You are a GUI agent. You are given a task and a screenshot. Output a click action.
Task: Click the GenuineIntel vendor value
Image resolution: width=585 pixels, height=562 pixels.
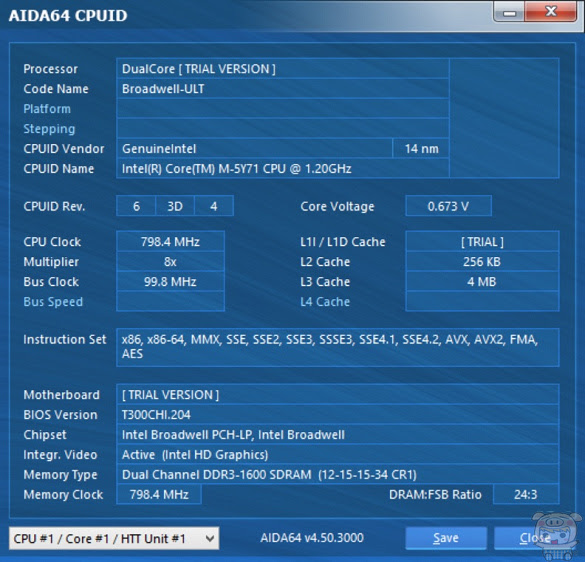point(254,149)
